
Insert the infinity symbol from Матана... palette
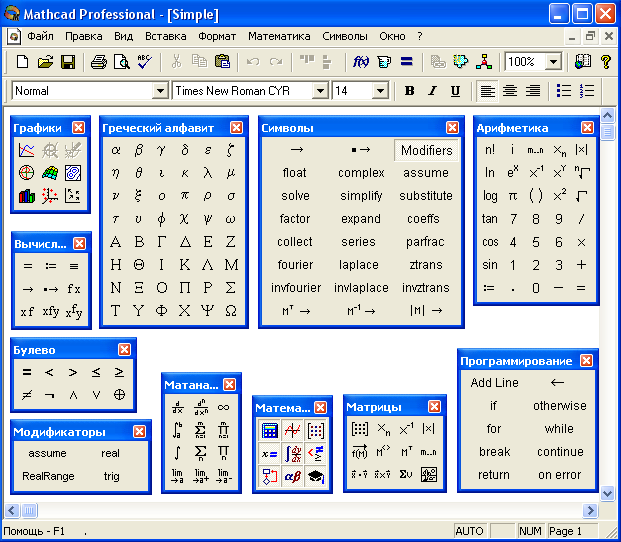coord(223,407)
